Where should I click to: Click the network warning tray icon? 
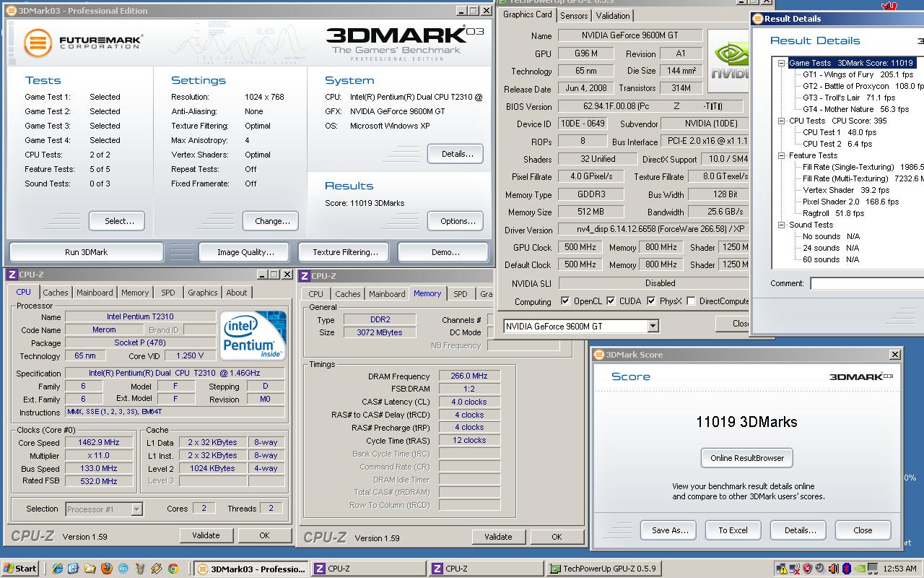(x=780, y=569)
